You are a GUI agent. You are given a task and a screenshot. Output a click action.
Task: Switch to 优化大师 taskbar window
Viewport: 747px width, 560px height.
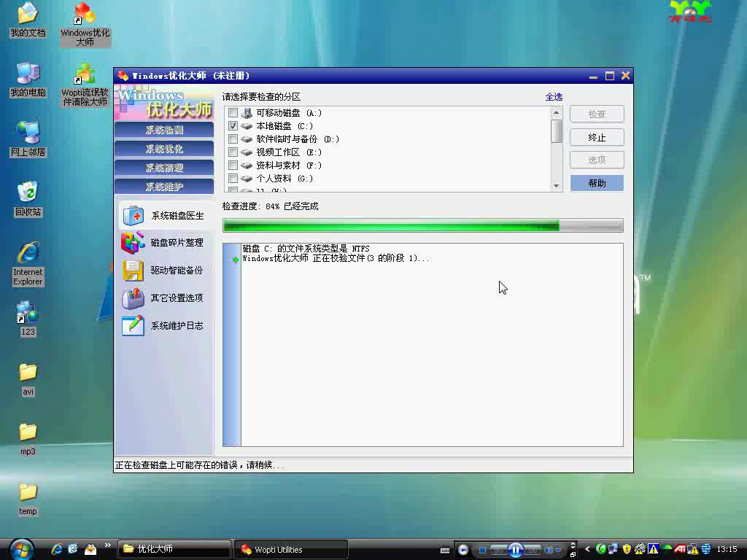pyautogui.click(x=174, y=549)
